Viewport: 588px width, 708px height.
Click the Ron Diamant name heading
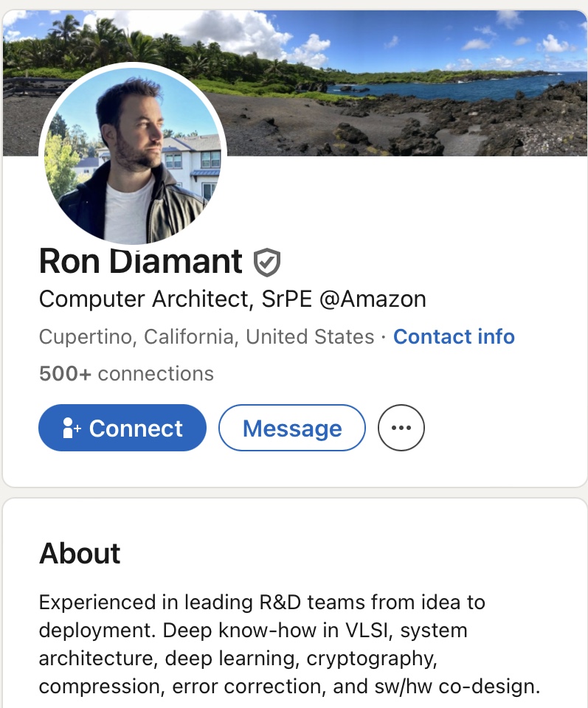tap(140, 261)
